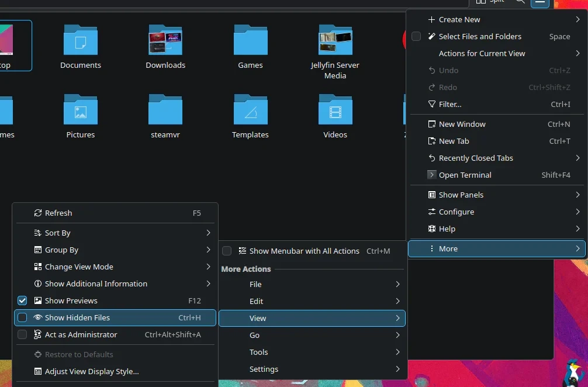
Task: Expand the Help submenu arrow
Action: pos(577,229)
